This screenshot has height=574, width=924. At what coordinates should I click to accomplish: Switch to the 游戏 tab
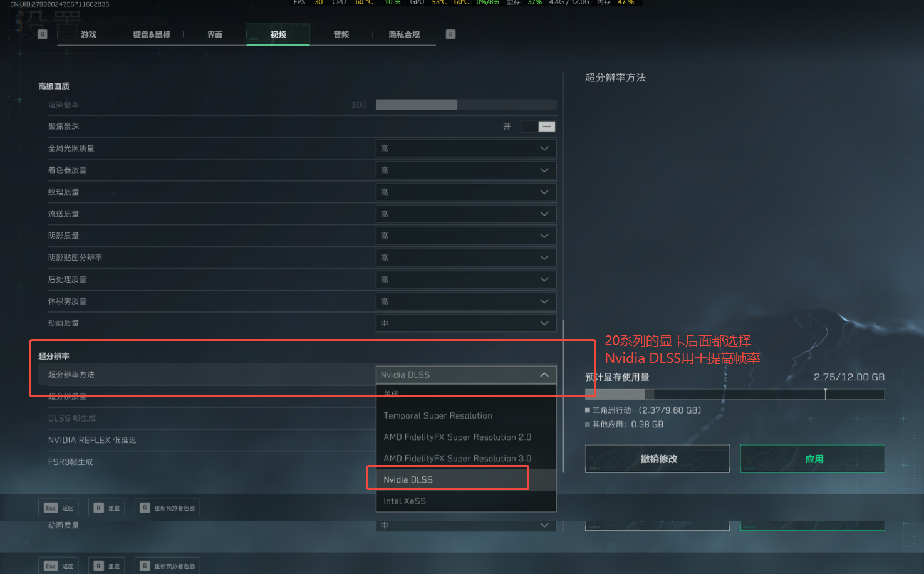[88, 34]
